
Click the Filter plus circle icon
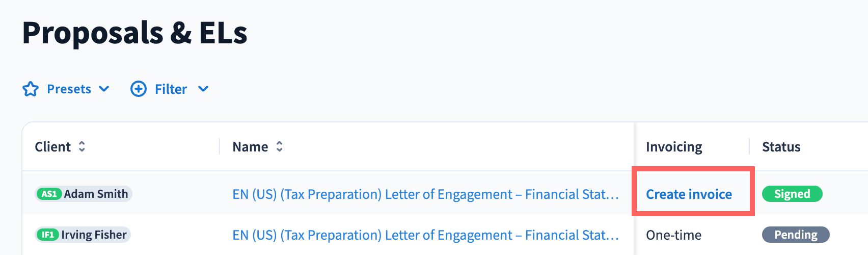139,89
